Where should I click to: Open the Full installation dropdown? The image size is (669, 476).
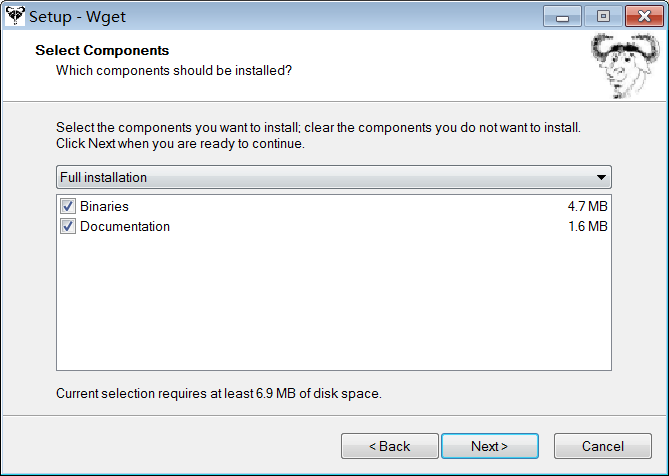click(x=334, y=177)
